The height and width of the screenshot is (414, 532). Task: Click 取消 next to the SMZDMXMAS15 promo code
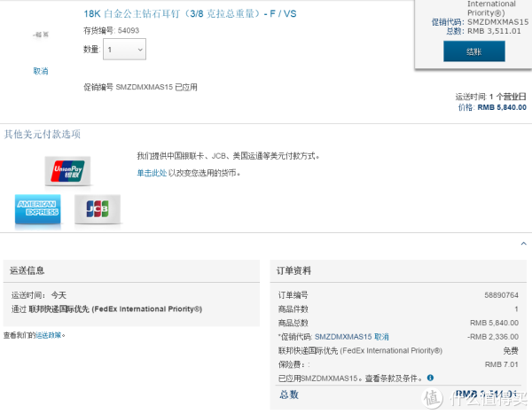pyautogui.click(x=381, y=337)
